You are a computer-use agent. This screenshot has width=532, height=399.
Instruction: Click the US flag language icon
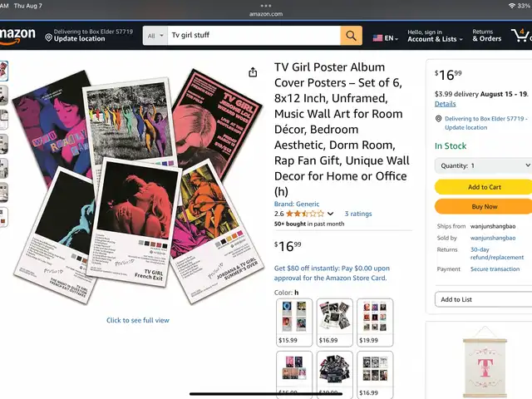pyautogui.click(x=377, y=38)
